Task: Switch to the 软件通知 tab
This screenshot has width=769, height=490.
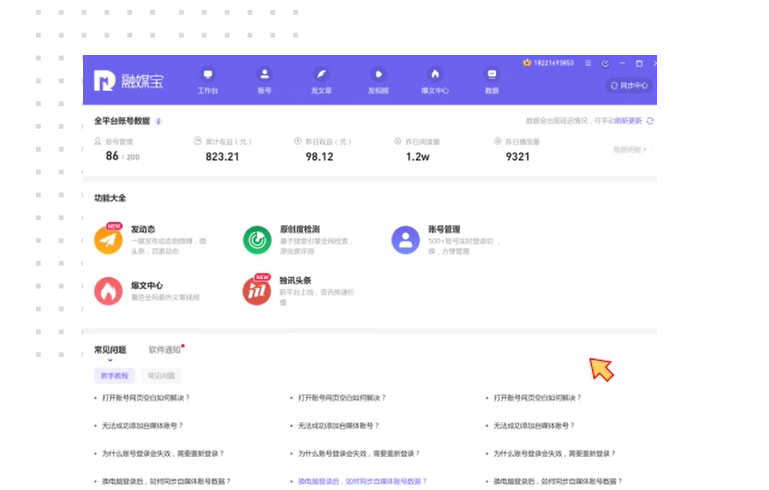Action: [x=165, y=350]
